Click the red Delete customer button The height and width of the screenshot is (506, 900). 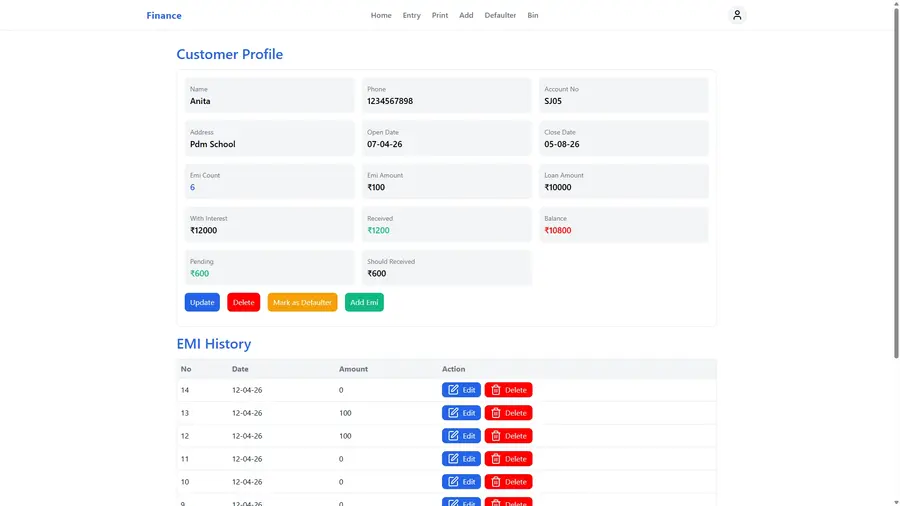[x=243, y=302]
